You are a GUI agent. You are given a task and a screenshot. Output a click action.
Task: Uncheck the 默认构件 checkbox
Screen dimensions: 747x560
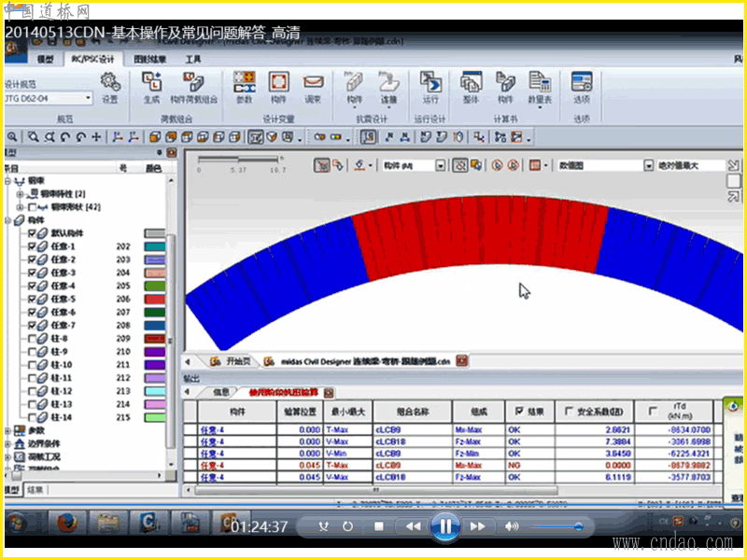(32, 233)
